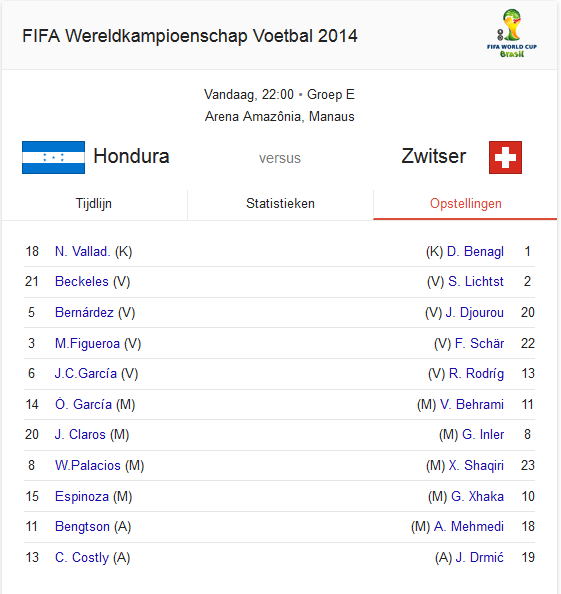The width and height of the screenshot is (561, 594).
Task: Open the G. Xhaka player link
Action: point(477,496)
